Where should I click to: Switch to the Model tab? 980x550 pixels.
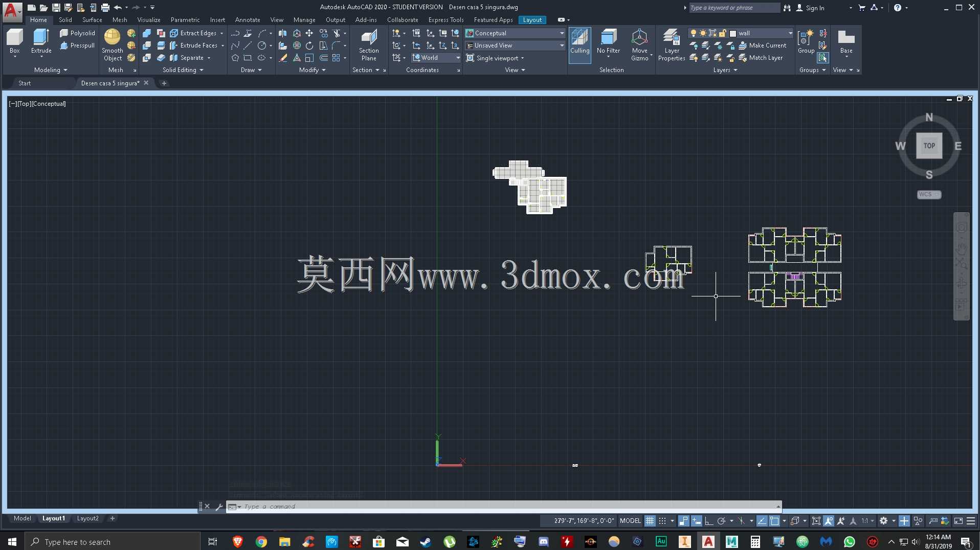click(22, 518)
